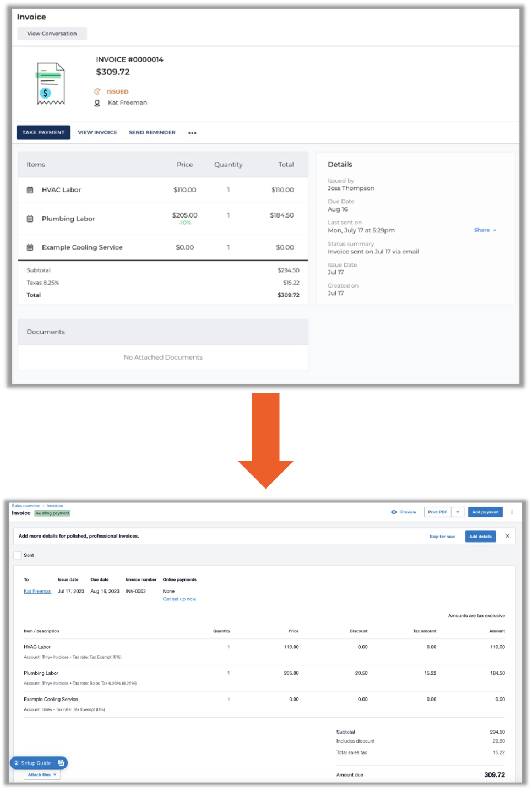The width and height of the screenshot is (532, 791).
Task: Click the invoice document icon with dollar sign
Action: 51,84
